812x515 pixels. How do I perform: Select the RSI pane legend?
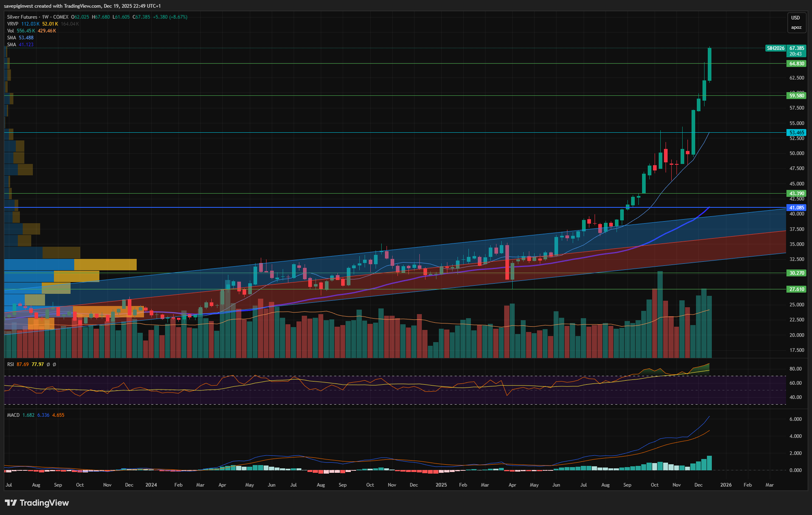click(11, 364)
